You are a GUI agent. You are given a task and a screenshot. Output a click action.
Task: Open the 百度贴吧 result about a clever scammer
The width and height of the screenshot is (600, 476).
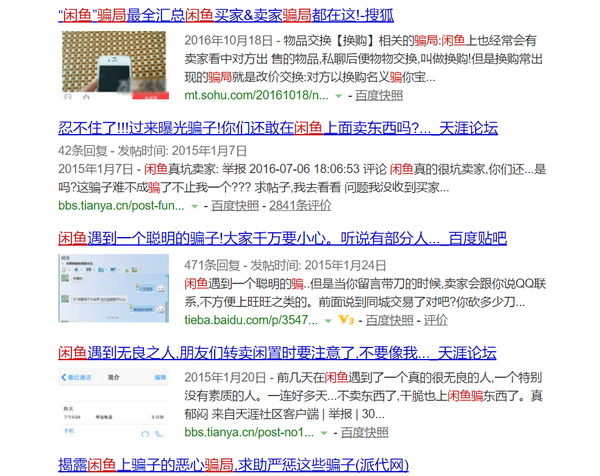269,238
